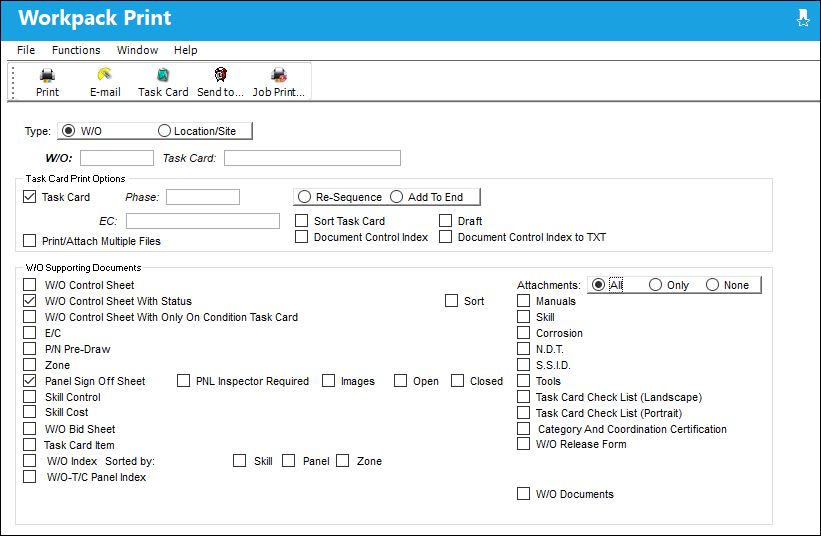821x536 pixels.
Task: Check the Open checkbox
Action: (x=401, y=381)
